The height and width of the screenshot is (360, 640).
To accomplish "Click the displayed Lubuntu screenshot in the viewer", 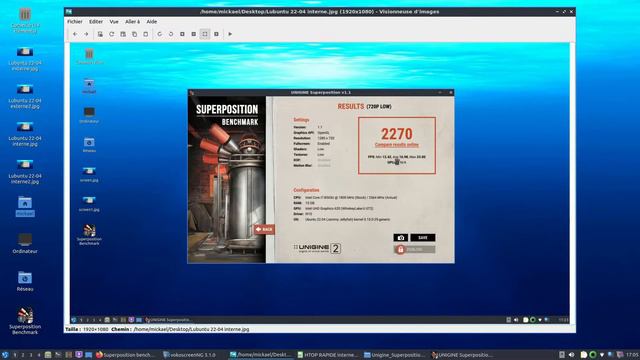I will [x=320, y=183].
